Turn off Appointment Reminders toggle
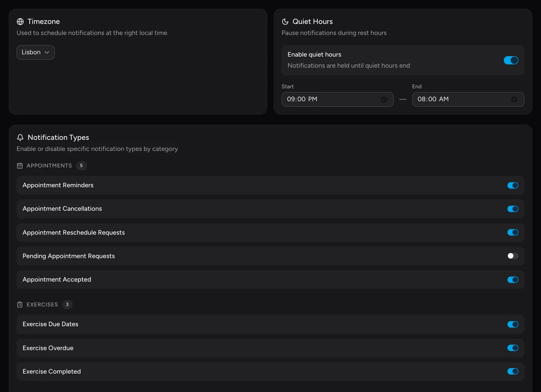The image size is (541, 392). pyautogui.click(x=513, y=186)
